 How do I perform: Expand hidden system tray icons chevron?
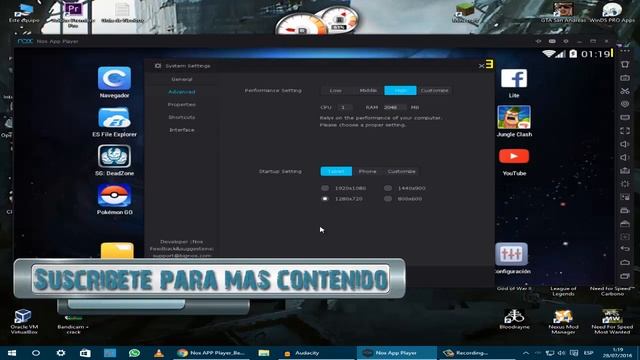[x=526, y=353]
